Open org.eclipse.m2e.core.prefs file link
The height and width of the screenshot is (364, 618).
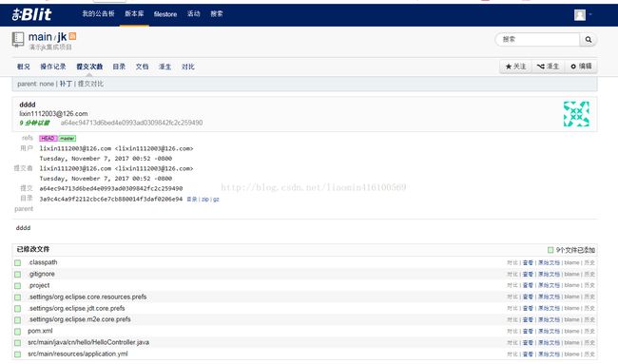coord(79,319)
